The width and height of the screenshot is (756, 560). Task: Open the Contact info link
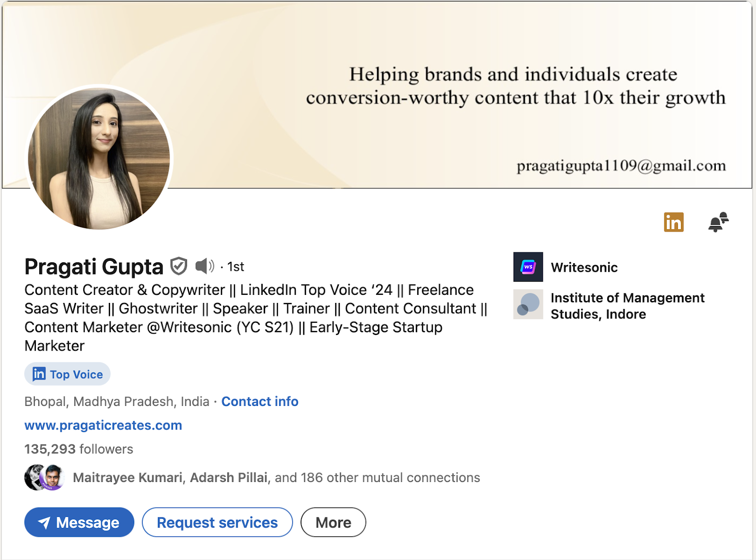(x=260, y=401)
